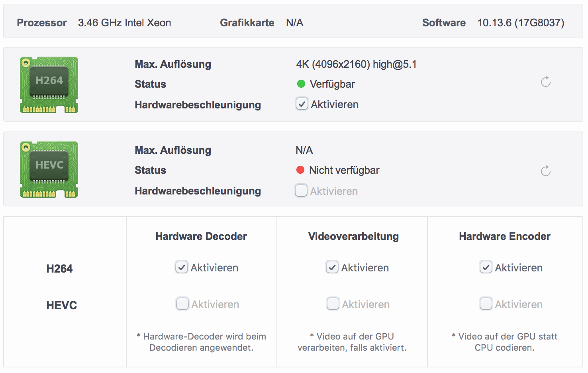Click the HEVC row label in table
The width and height of the screenshot is (588, 373).
click(62, 305)
